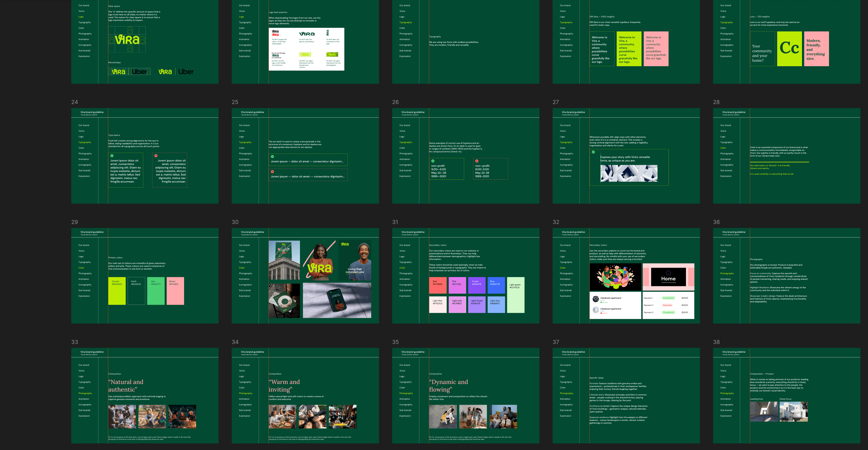Select Pink #E275EE swatch in frame 31
This screenshot has width=868, height=450.
[457, 286]
